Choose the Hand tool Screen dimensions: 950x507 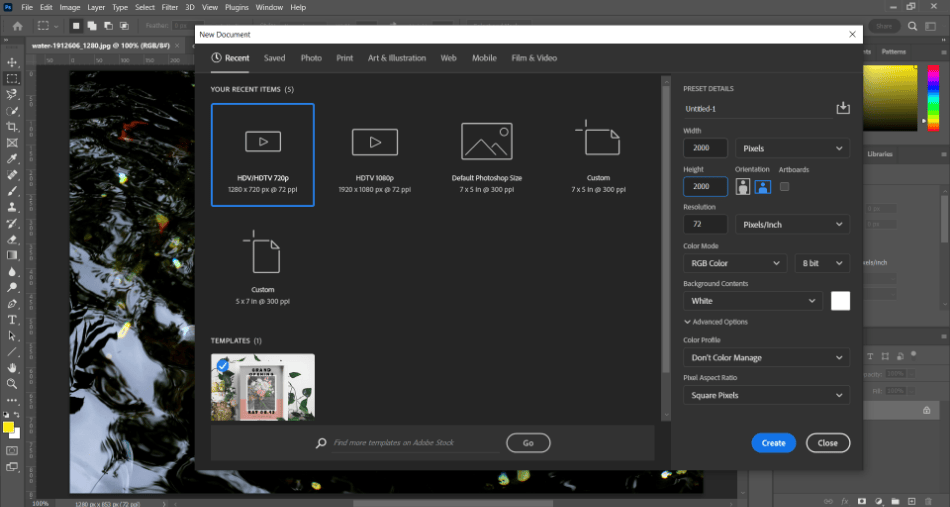12,368
